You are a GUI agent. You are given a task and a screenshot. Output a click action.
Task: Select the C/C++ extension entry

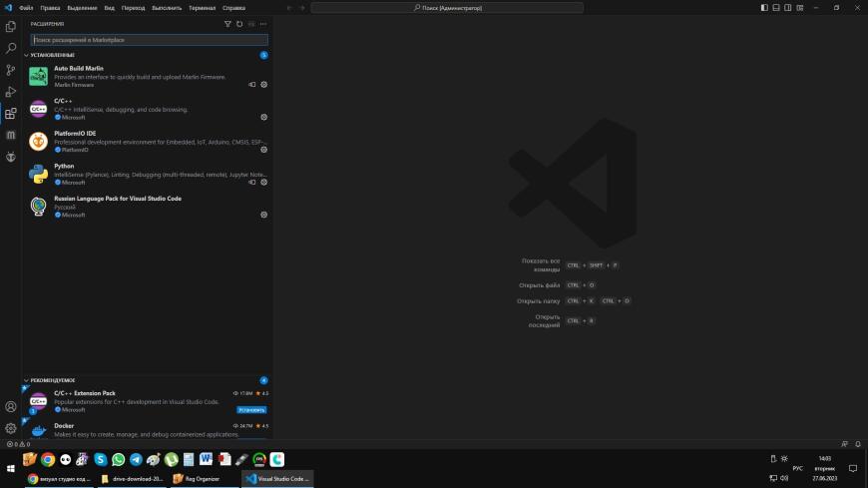pyautogui.click(x=147, y=109)
